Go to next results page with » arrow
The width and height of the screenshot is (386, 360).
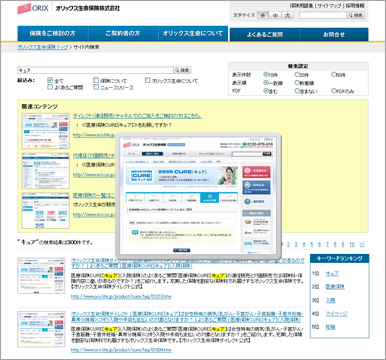(362, 244)
